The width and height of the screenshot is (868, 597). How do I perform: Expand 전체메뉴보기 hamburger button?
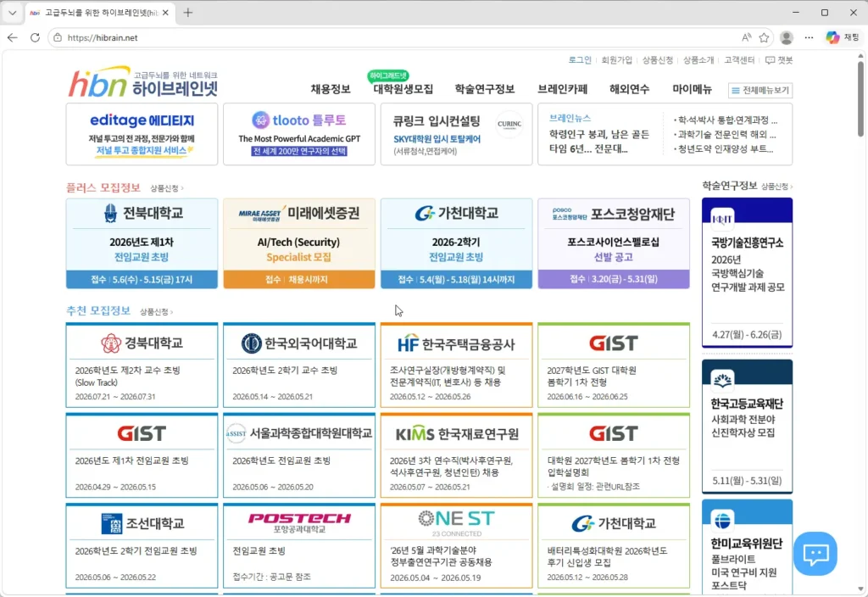pos(760,90)
